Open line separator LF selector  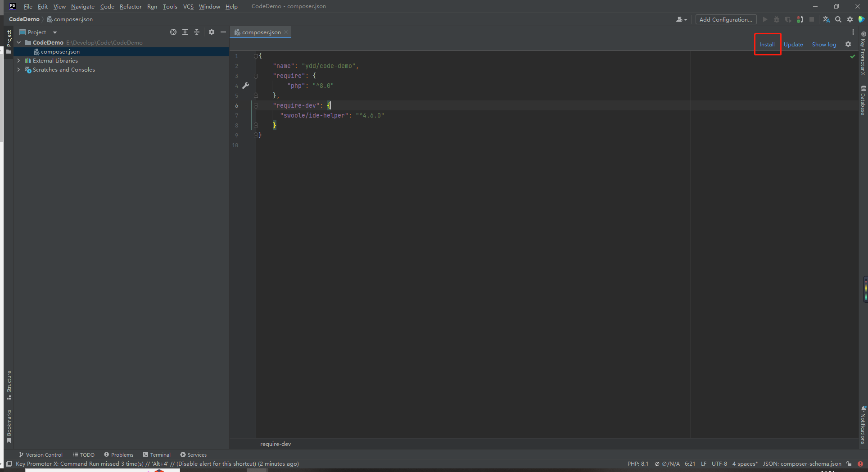[704, 464]
